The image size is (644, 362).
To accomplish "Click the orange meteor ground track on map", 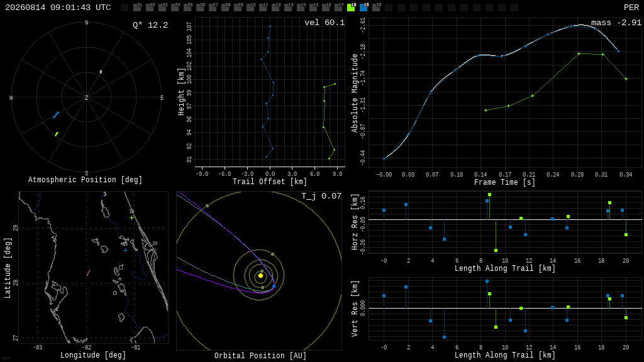I will [88, 273].
